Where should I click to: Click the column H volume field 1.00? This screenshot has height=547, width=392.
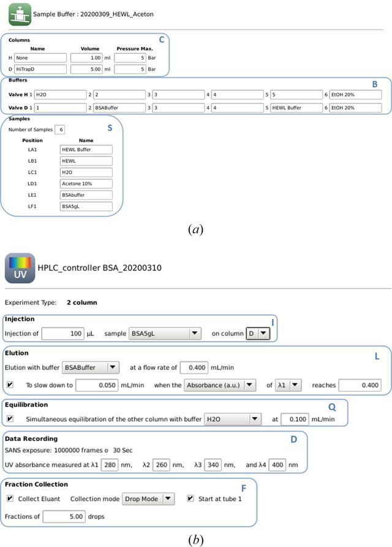point(86,58)
